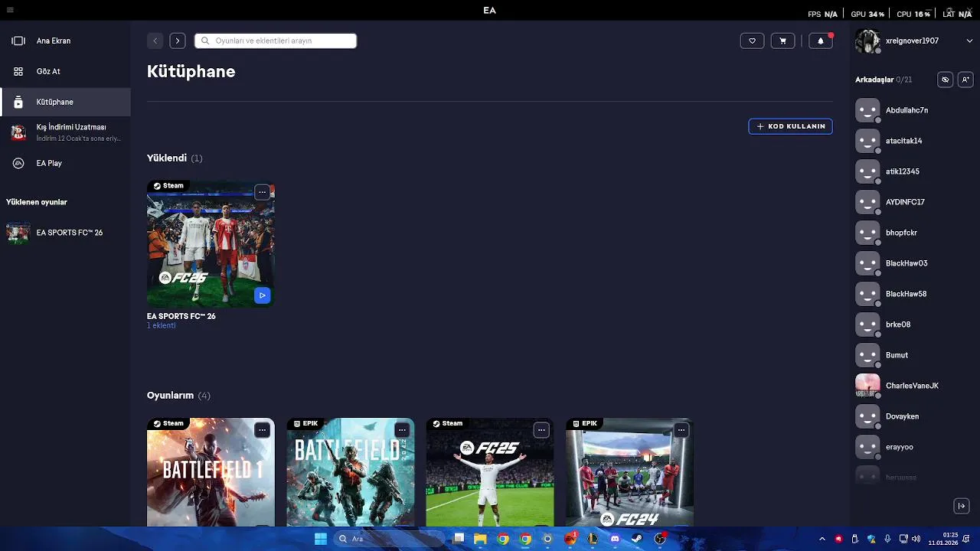Click the xreignover1907 profile avatar

click(x=867, y=41)
